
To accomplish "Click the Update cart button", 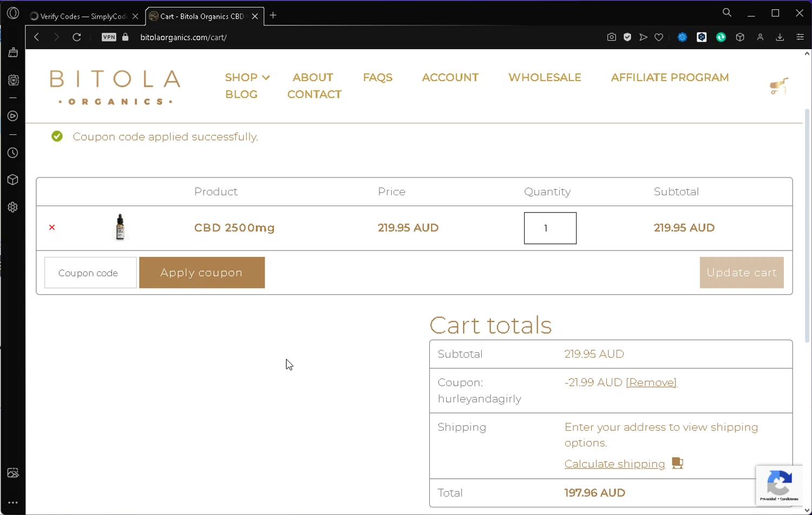I will (x=742, y=273).
